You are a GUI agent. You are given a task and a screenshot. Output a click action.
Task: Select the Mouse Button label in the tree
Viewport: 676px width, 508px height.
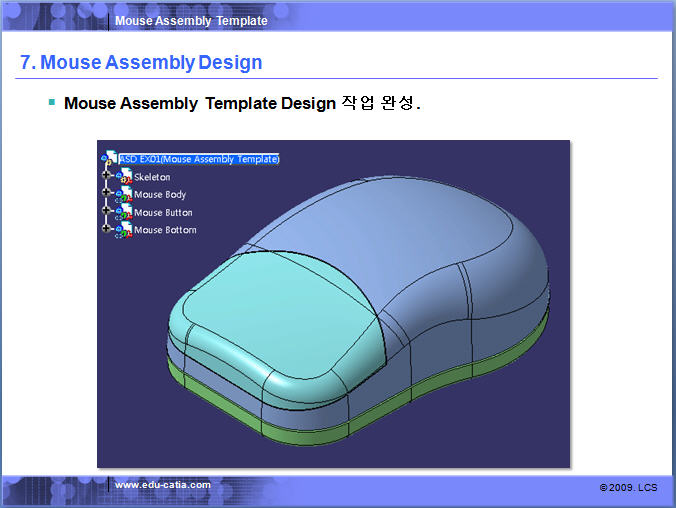(163, 213)
